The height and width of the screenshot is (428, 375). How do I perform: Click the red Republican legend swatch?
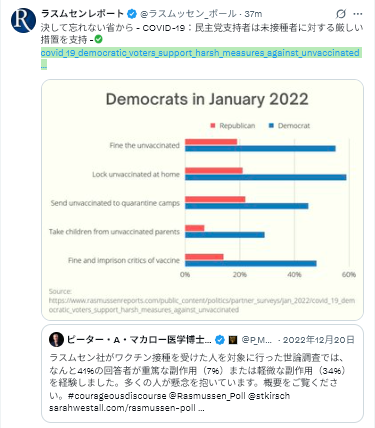pos(213,126)
